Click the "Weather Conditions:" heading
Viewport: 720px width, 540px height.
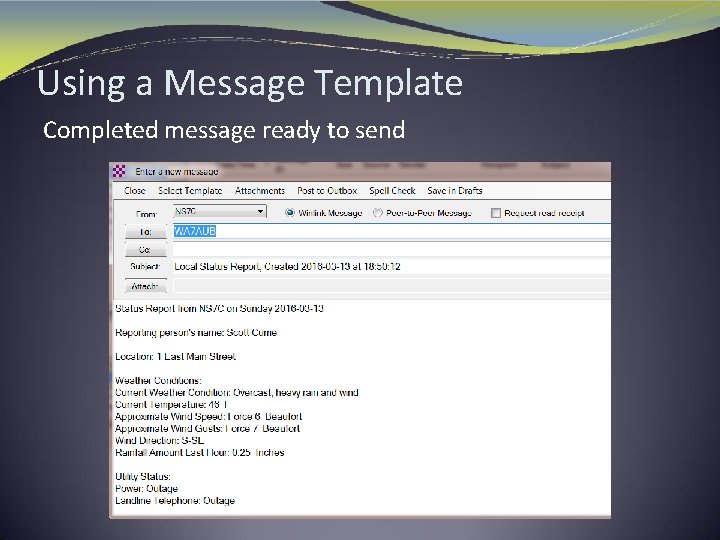point(158,380)
